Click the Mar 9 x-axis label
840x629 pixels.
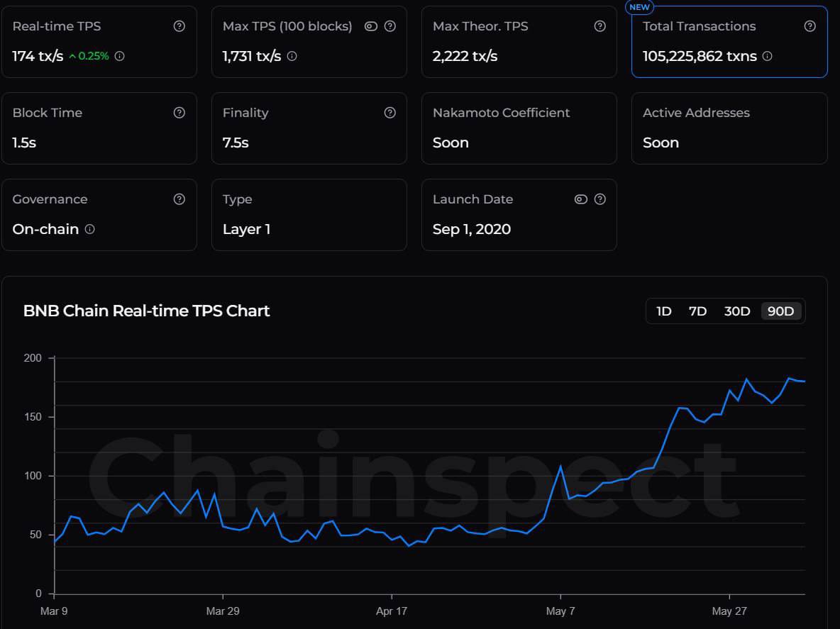coord(54,611)
